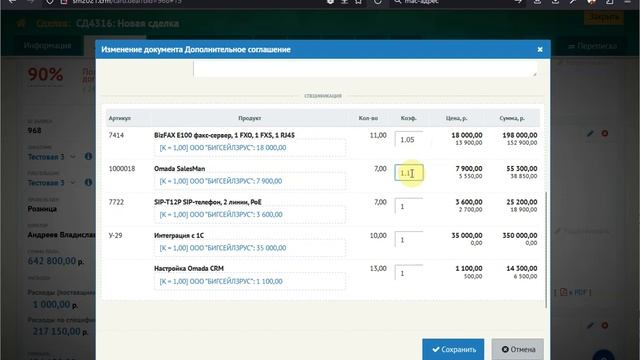Edit coefficient for Интеграция с 1С row
This screenshot has height=360, width=640.
tap(409, 240)
